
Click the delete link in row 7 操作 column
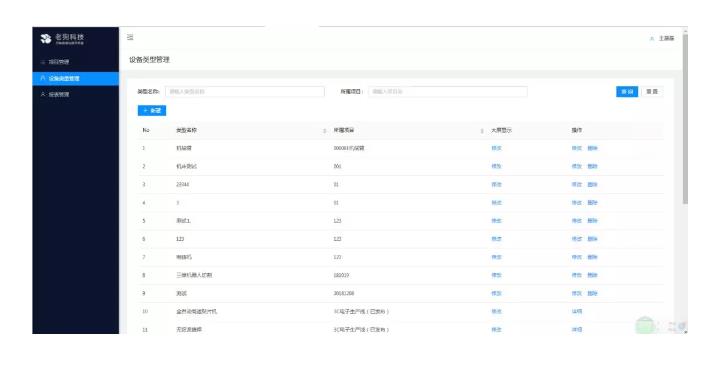point(593,257)
